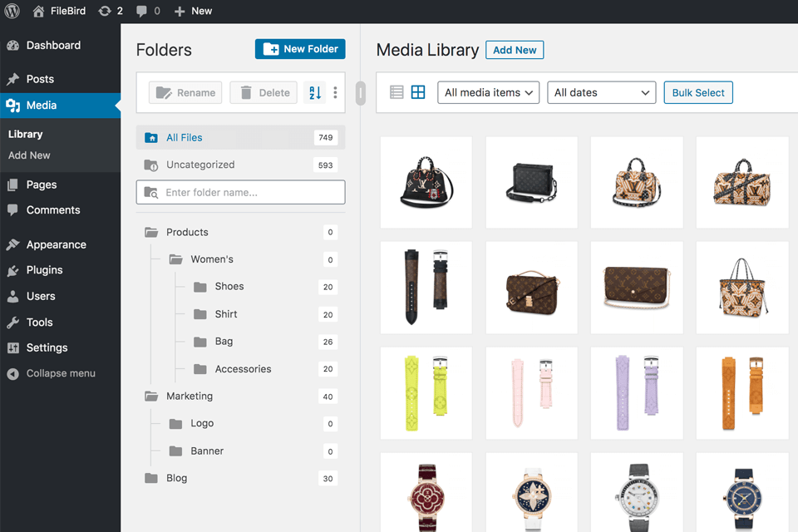Select the All Files folder

pyautogui.click(x=240, y=137)
